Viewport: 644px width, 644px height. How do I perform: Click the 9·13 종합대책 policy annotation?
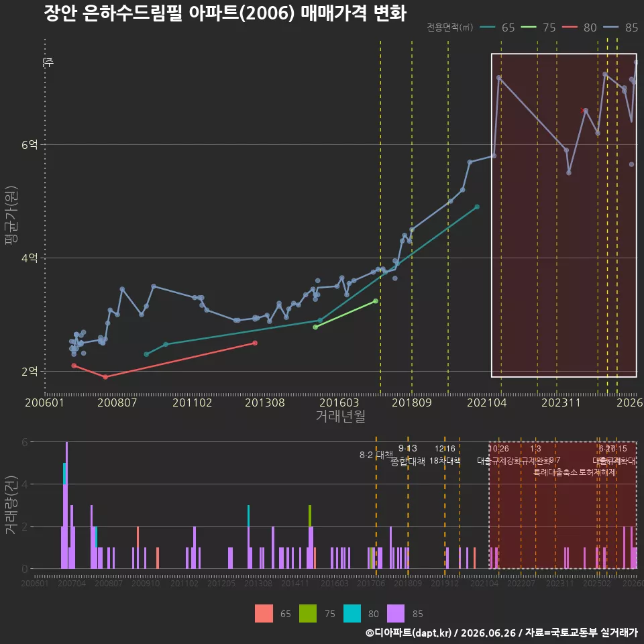pos(407,455)
